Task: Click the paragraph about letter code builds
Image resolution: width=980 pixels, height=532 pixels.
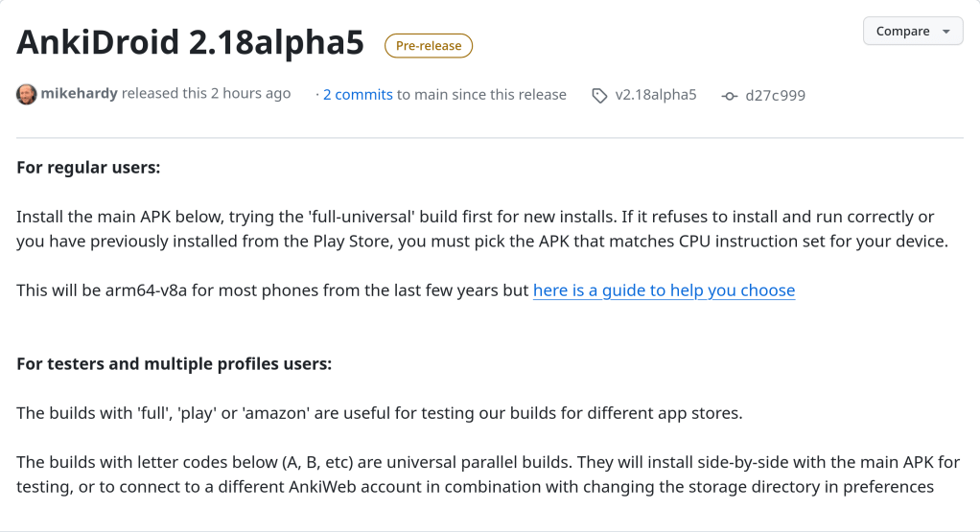Action: click(488, 474)
